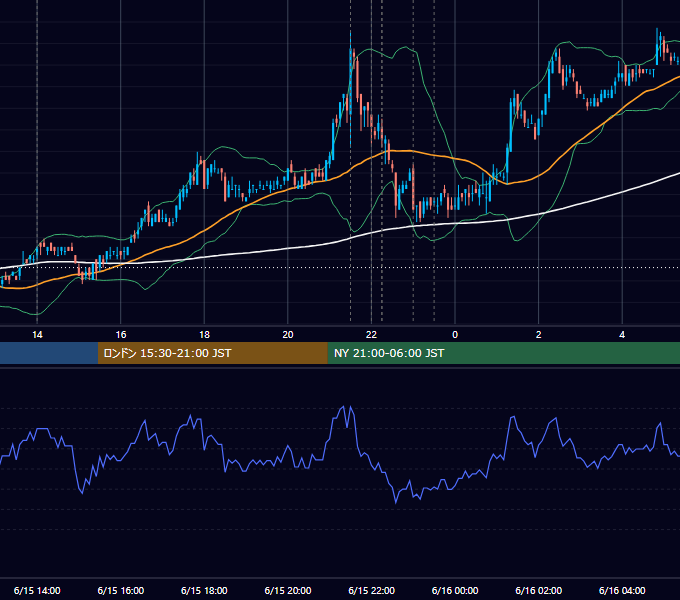
Task: Click the 18 hour label on price chart axis
Action: point(204,335)
